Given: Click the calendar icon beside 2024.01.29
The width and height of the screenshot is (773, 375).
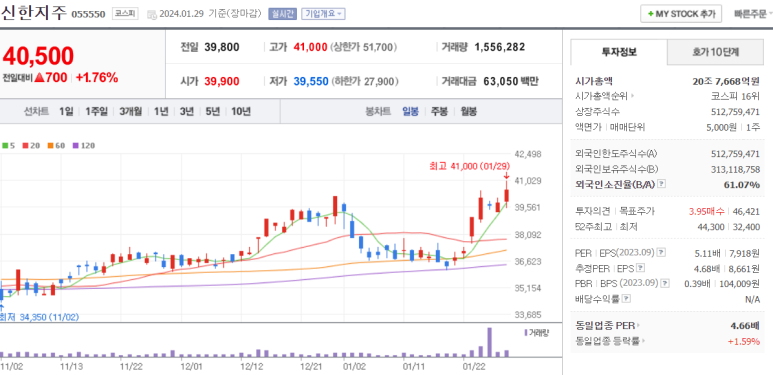Looking at the screenshot, I should [152, 14].
